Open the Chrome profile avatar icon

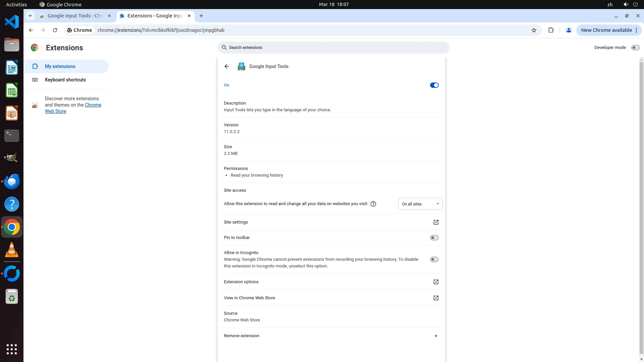pyautogui.click(x=569, y=30)
